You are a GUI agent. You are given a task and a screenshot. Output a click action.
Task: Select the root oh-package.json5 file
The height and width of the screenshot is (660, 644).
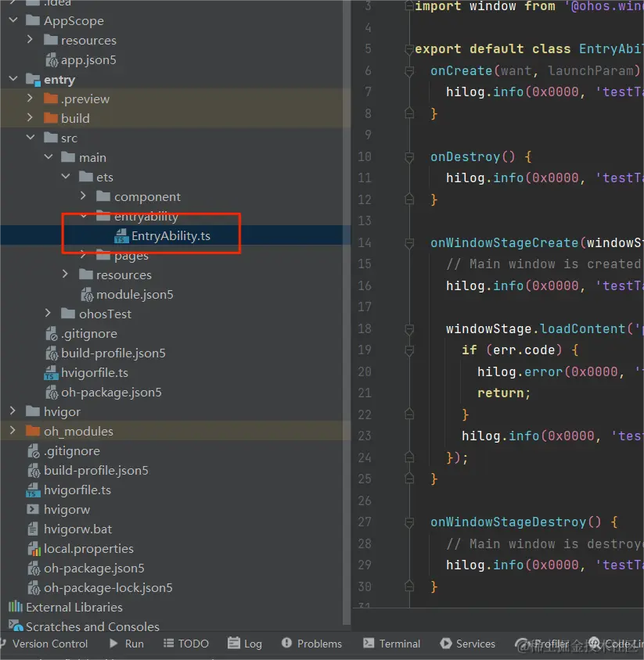[x=94, y=569]
